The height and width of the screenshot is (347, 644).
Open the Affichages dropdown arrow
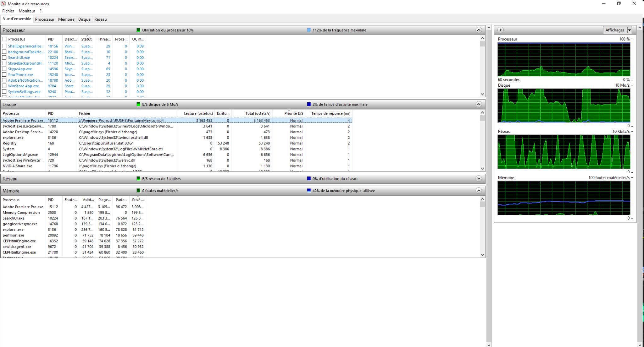click(x=629, y=30)
